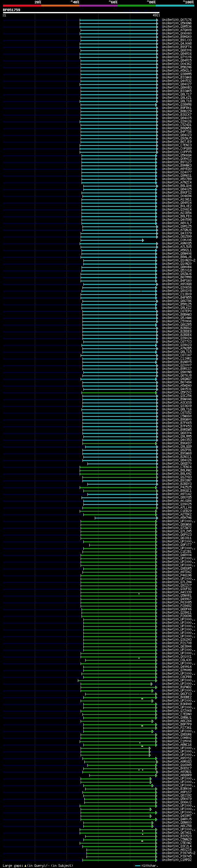
Task: Select the UniRef100_B3IWK6 hit
Action: tap(177, 78)
